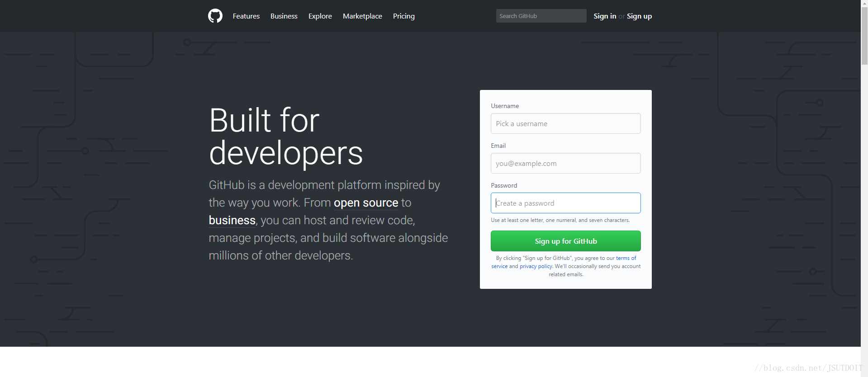This screenshot has width=868, height=377.
Task: Select the Email label text
Action: [x=498, y=146]
